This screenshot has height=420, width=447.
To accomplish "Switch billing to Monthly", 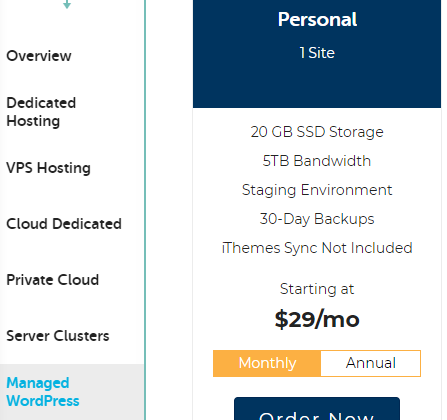I will tap(267, 363).
